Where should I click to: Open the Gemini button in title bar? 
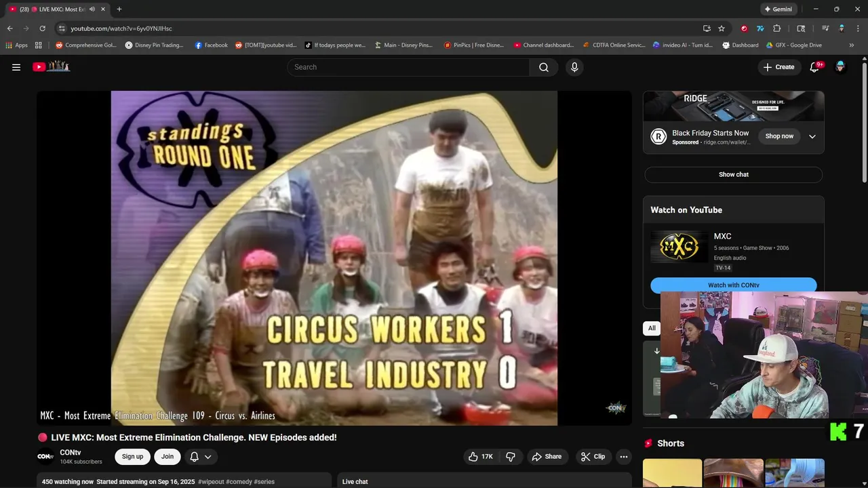pyautogui.click(x=778, y=9)
